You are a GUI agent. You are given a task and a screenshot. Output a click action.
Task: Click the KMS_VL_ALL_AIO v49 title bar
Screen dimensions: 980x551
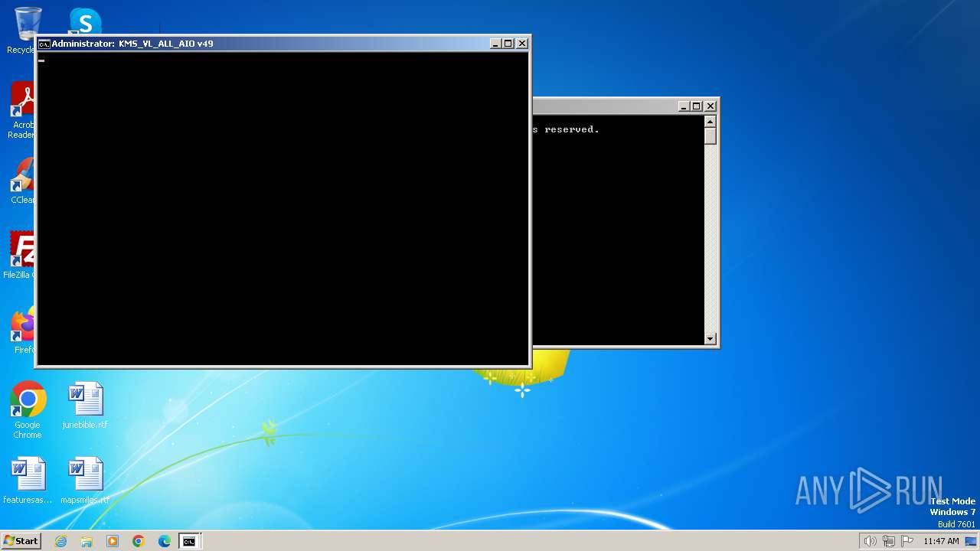pyautogui.click(x=264, y=44)
